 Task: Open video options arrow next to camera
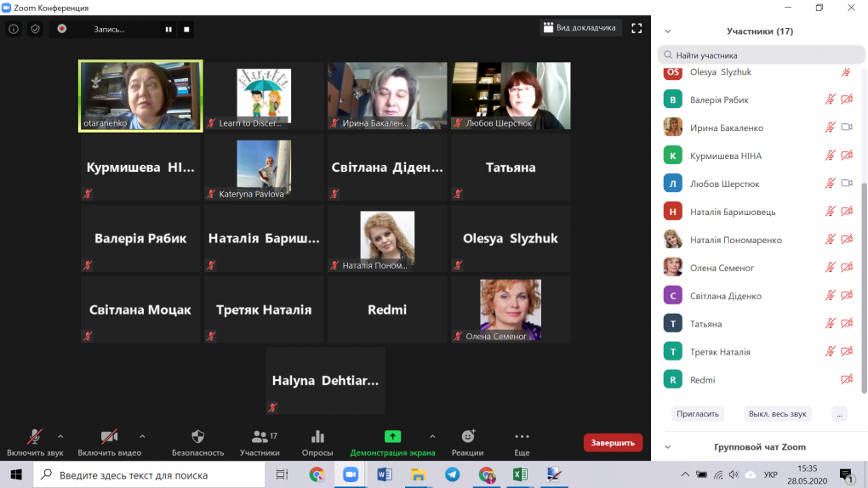coord(142,436)
